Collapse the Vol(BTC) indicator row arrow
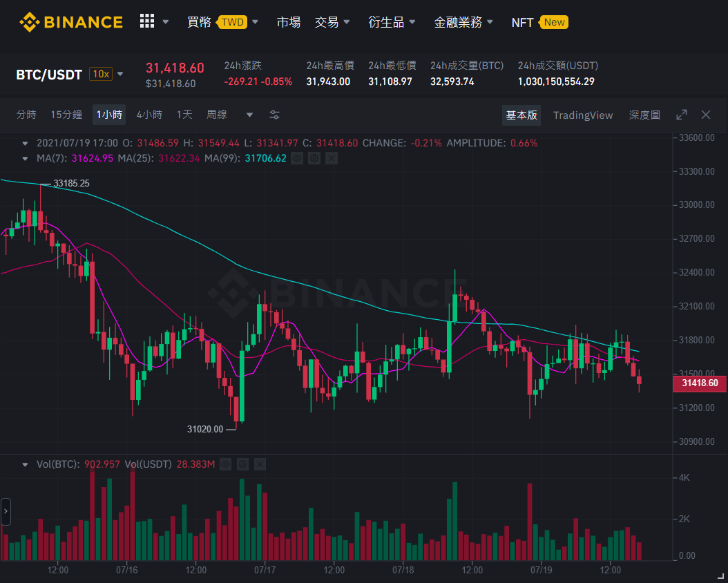 pos(25,464)
